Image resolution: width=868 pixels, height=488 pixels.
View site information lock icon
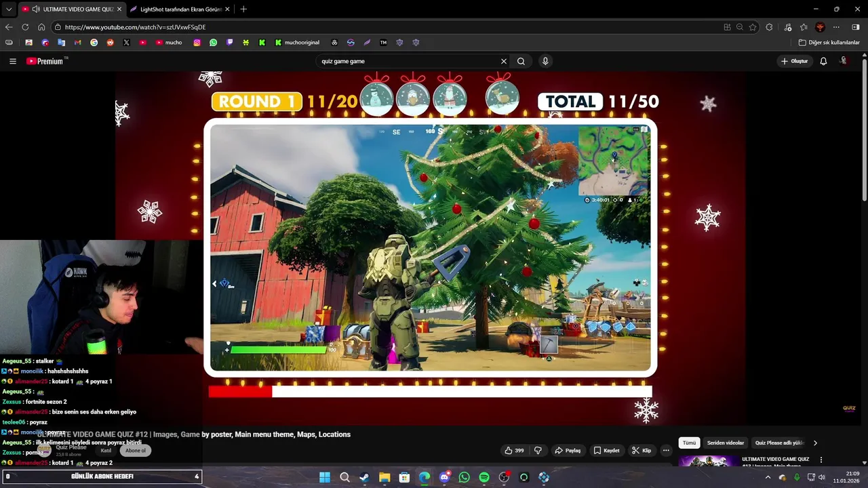pyautogui.click(x=58, y=27)
